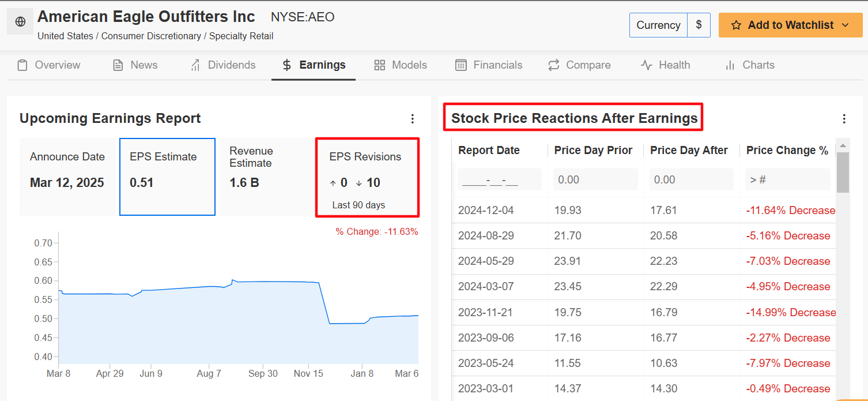868x401 pixels.
Task: Click the star icon on Add to Watchlist
Action: point(736,25)
